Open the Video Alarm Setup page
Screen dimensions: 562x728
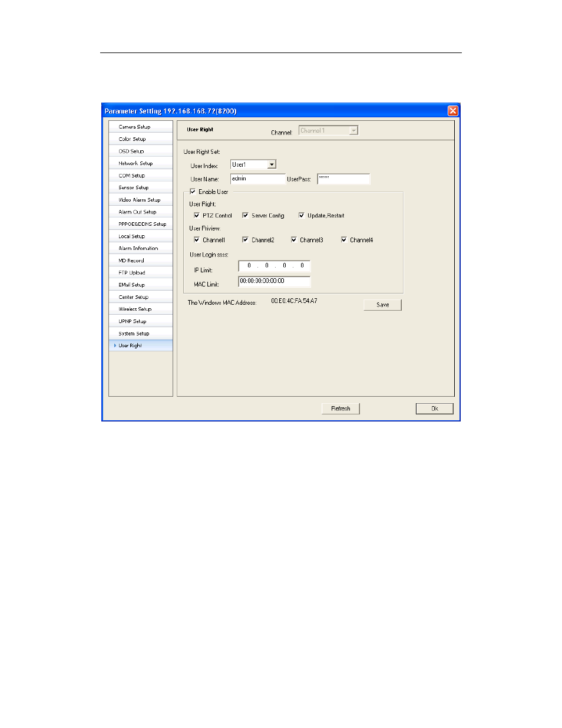click(141, 200)
